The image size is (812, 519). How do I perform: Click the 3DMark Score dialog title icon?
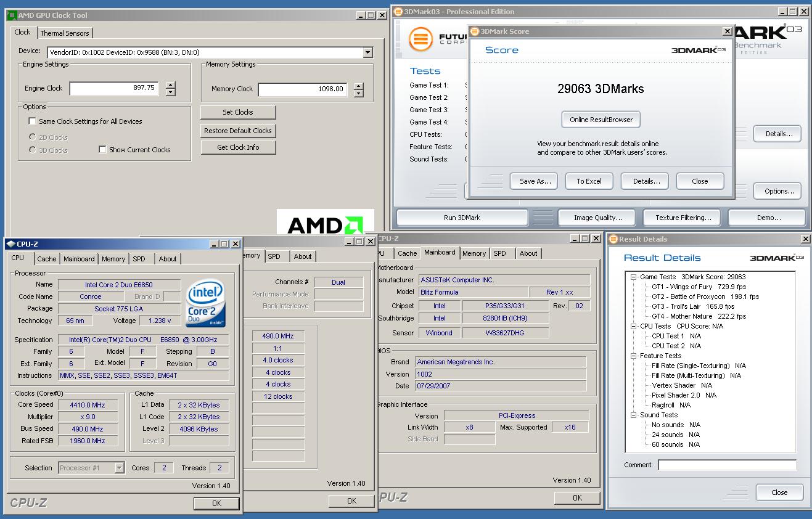pos(474,31)
